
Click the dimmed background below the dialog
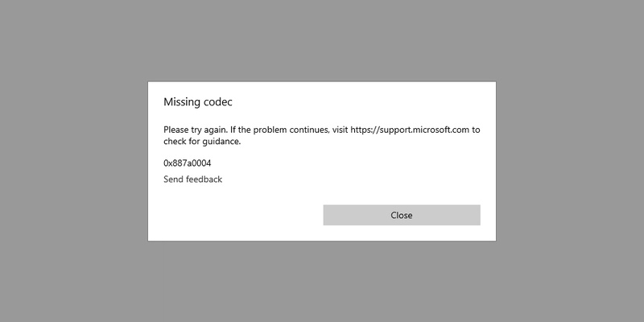click(x=322, y=282)
